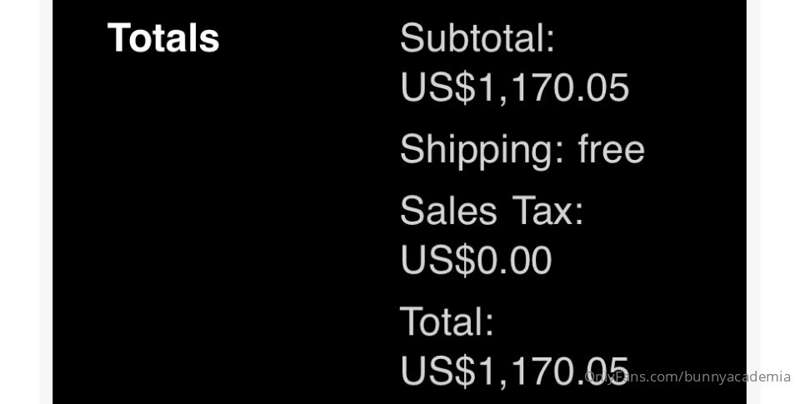The width and height of the screenshot is (800, 404).
Task: Select the Total: label near the bottom
Action: click(447, 321)
